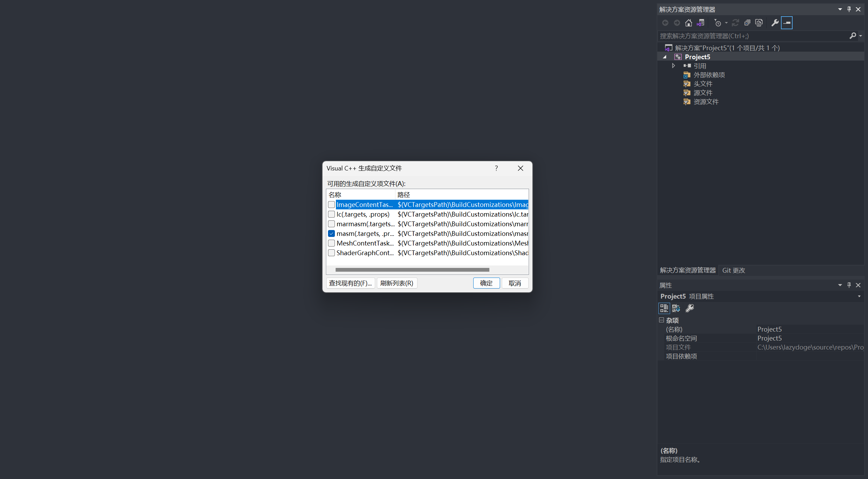Click the Alphabetical sort icon in the properties panel
868x479 pixels.
[x=676, y=308]
